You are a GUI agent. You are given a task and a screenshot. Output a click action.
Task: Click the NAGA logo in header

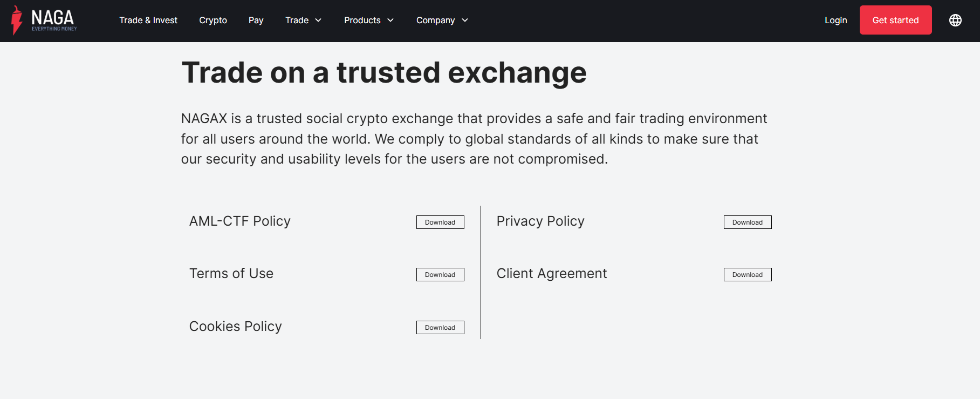pyautogui.click(x=44, y=21)
